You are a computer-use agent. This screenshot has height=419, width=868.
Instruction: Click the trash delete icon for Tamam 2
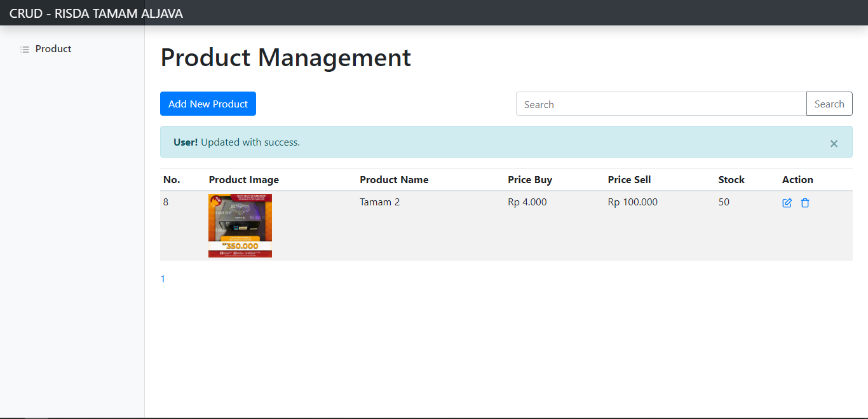[x=805, y=203]
